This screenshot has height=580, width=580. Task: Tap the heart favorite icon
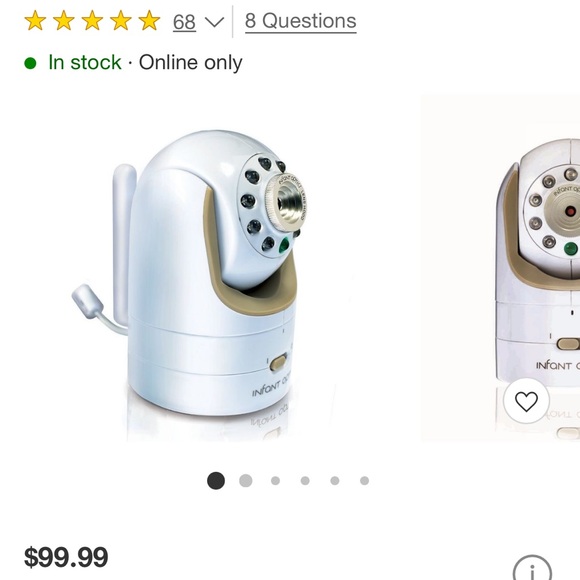point(526,401)
